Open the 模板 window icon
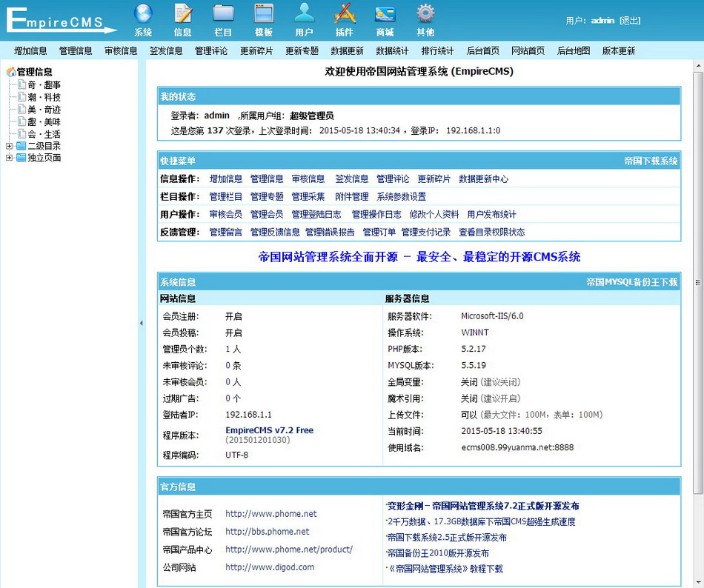Viewport: 704px width, 588px height. (264, 13)
